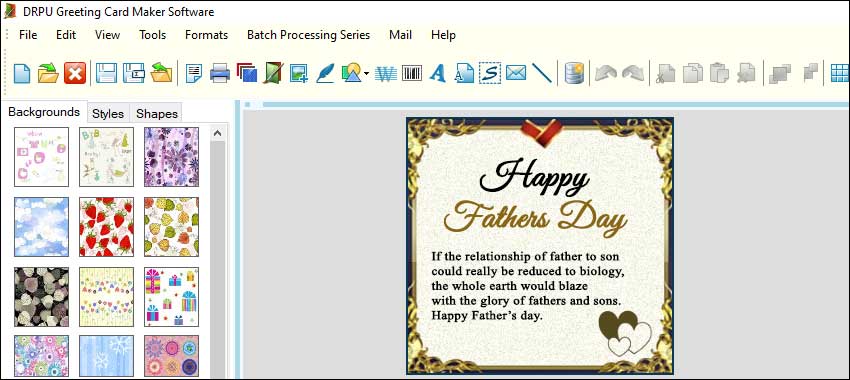850x380 pixels.
Task: Click the text document page icon
Action: (x=464, y=73)
